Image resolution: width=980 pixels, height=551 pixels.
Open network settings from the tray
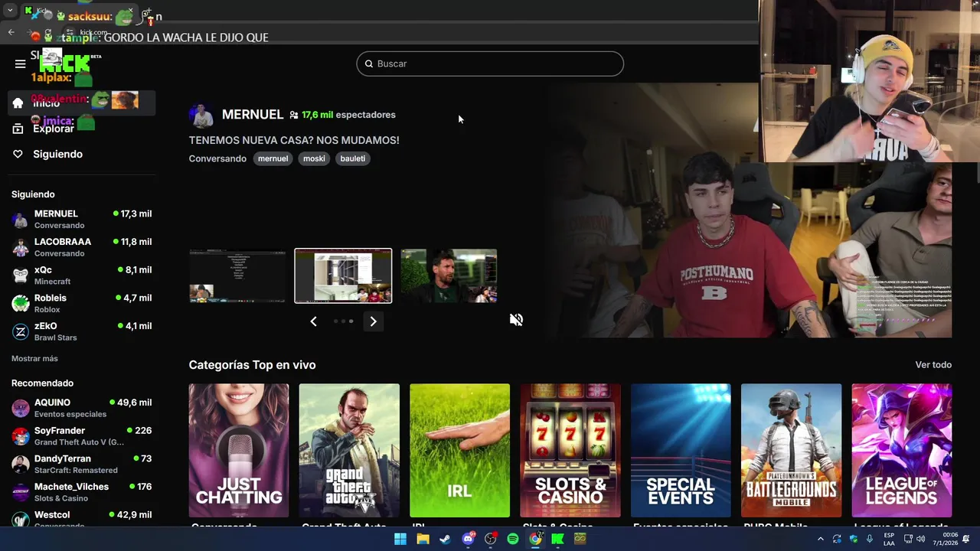click(908, 539)
